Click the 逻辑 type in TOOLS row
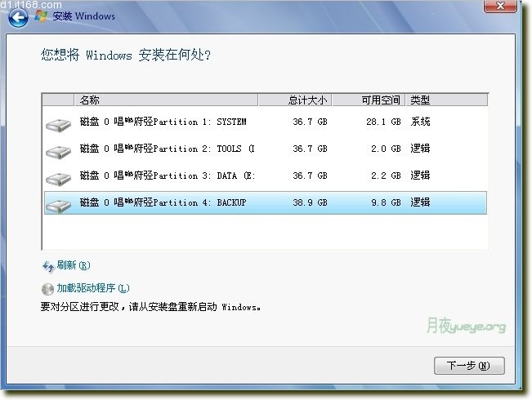Viewport: 532px width, 400px height. [x=420, y=148]
